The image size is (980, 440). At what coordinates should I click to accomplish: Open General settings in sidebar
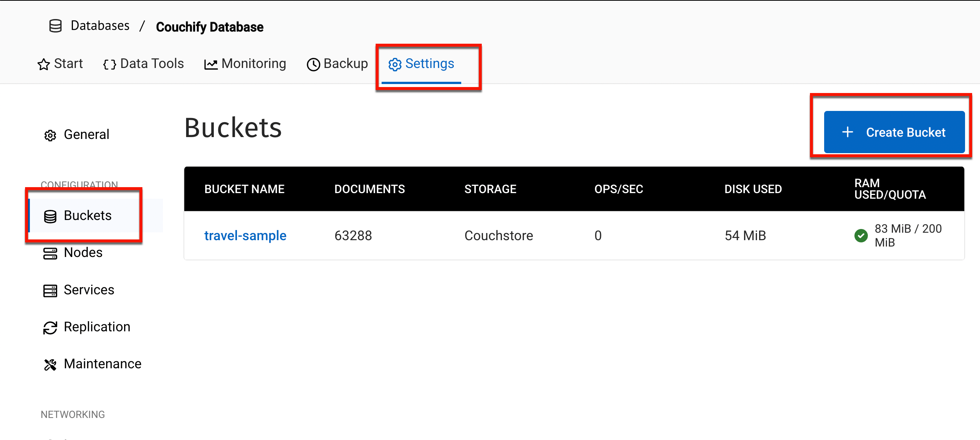point(86,134)
